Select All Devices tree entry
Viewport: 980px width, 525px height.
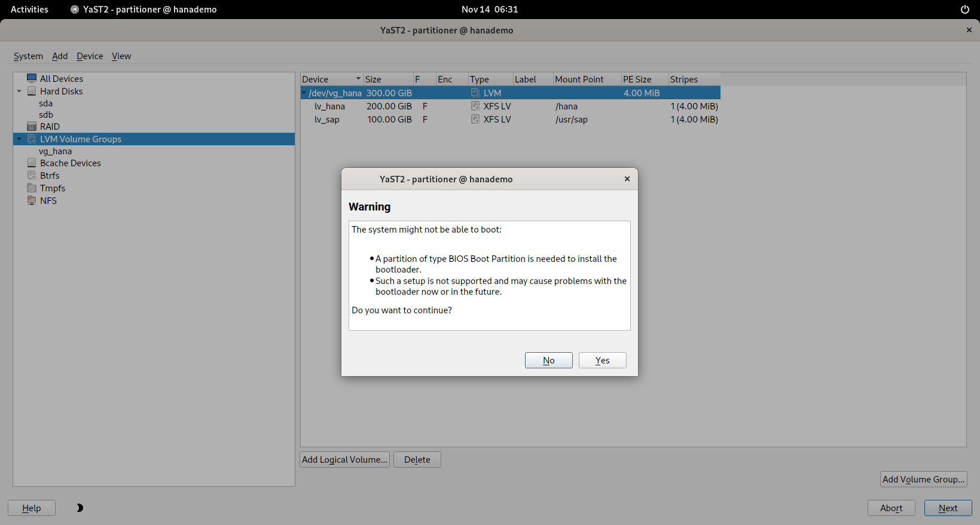[62, 78]
